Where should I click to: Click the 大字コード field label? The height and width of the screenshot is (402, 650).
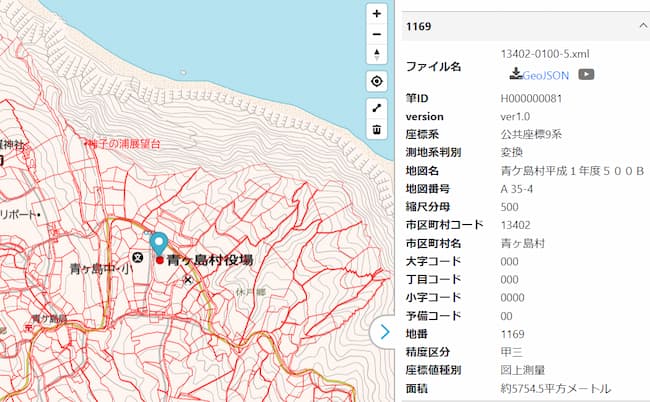tap(433, 261)
